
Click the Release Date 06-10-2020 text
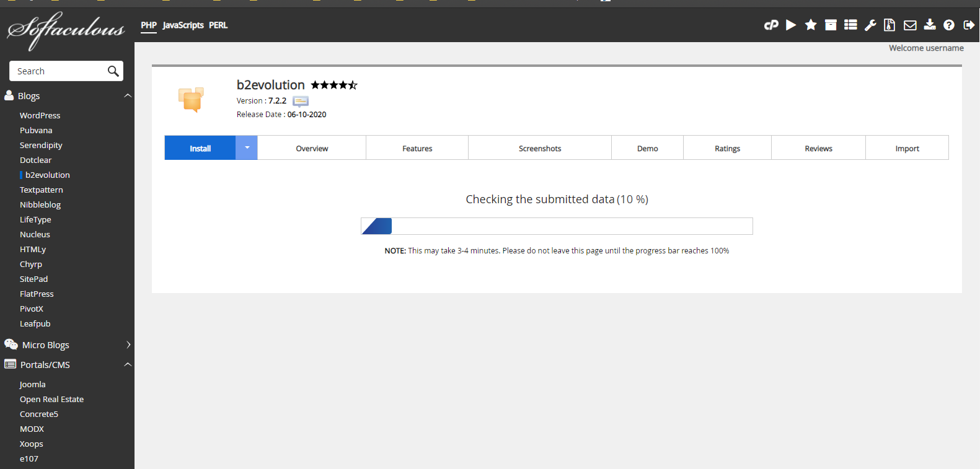click(x=281, y=115)
